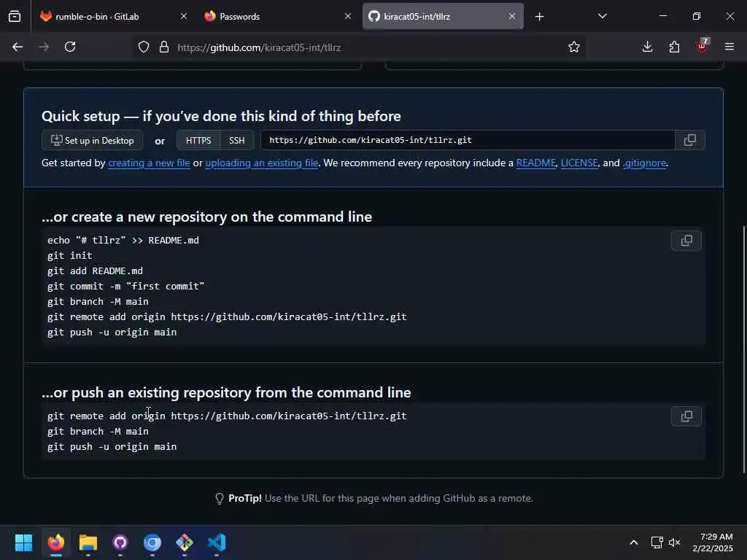Screen dimensions: 747x560
Task: Reload the current GitHub page
Action: 70,47
